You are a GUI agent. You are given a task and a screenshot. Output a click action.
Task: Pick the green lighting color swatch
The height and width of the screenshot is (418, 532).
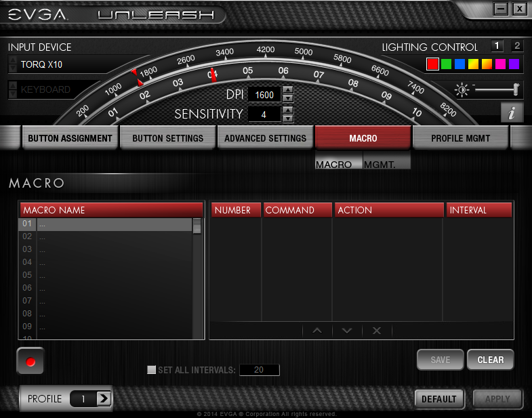coord(446,64)
